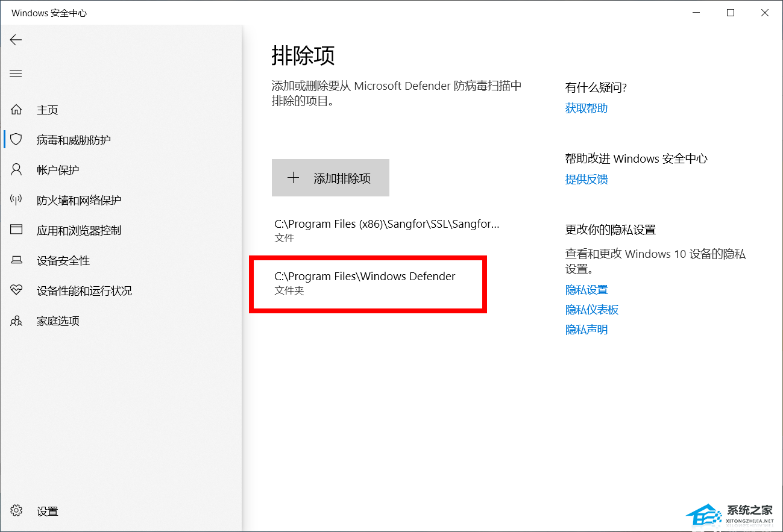Image resolution: width=783 pixels, height=532 pixels.
Task: Open the 隐私声明 link
Action: coord(586,330)
